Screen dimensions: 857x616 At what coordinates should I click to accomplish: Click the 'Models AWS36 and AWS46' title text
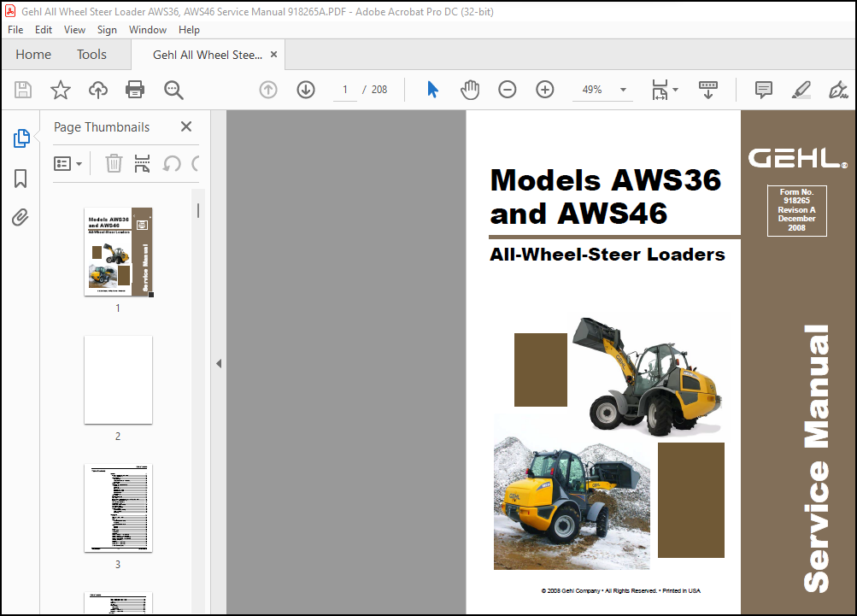(x=606, y=197)
